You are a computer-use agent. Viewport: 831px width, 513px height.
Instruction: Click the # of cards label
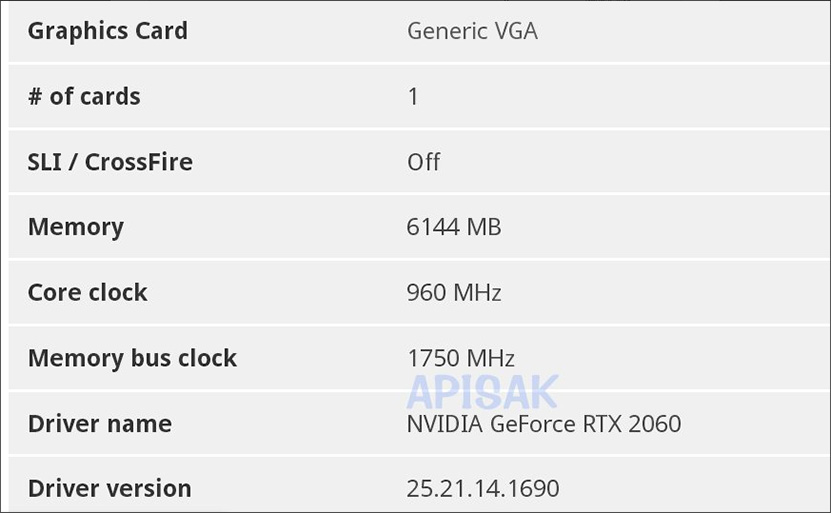tap(84, 96)
